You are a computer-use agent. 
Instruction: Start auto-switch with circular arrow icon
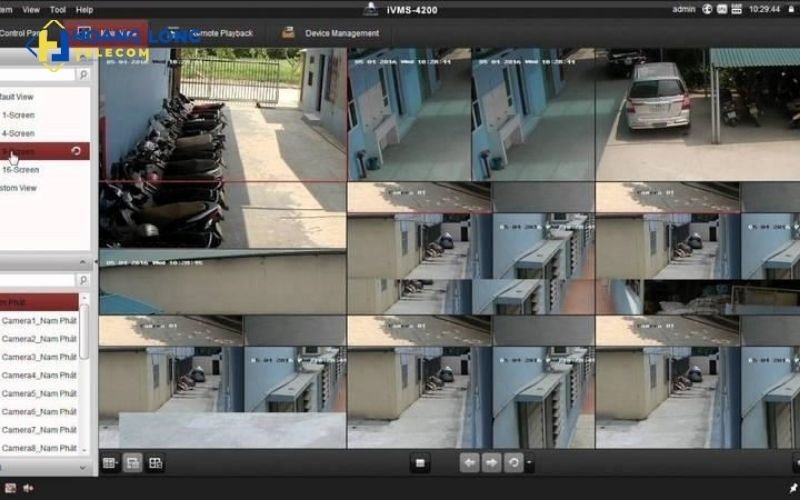point(514,463)
